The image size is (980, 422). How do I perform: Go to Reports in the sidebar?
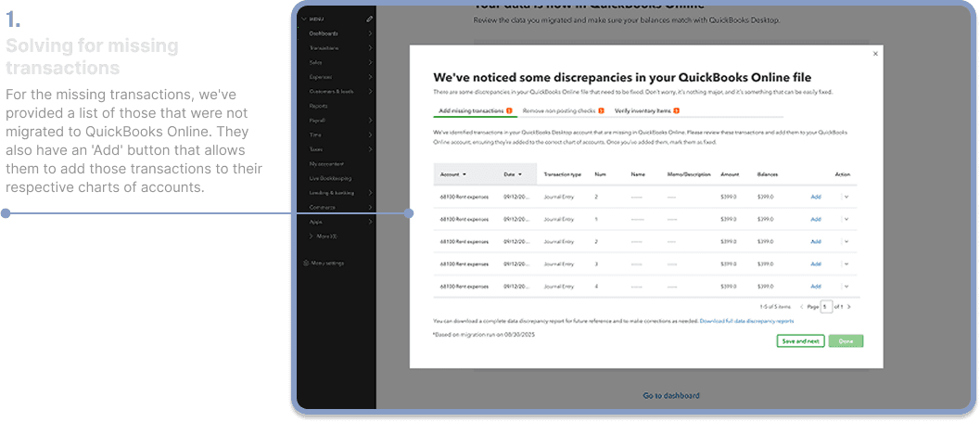tap(319, 106)
